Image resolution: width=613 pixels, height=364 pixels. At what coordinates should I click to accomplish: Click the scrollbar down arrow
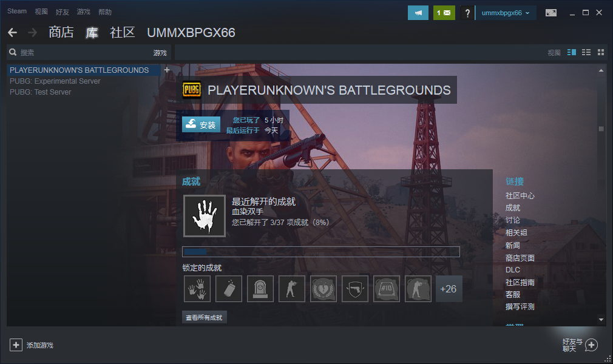pos(601,320)
